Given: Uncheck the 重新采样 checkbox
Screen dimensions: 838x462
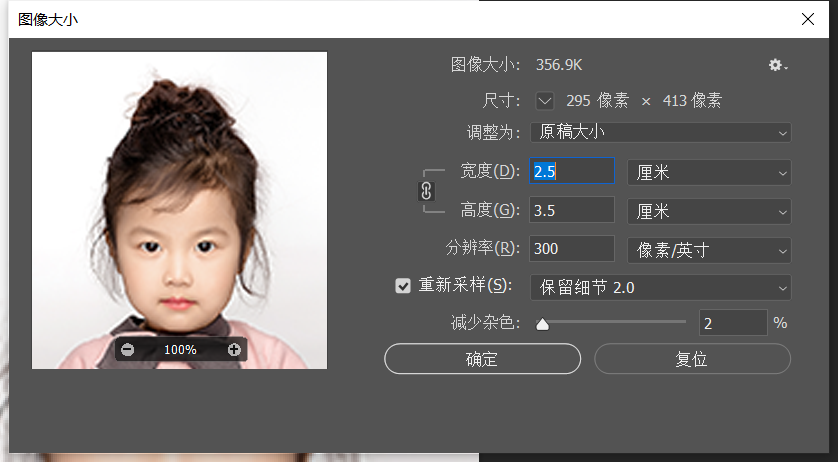Looking at the screenshot, I should pos(402,286).
